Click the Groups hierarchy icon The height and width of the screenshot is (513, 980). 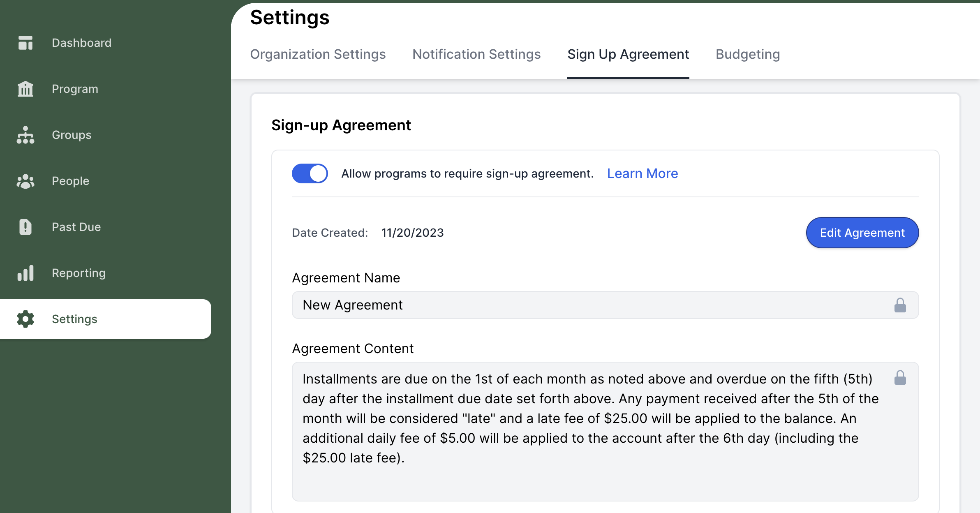[25, 135]
